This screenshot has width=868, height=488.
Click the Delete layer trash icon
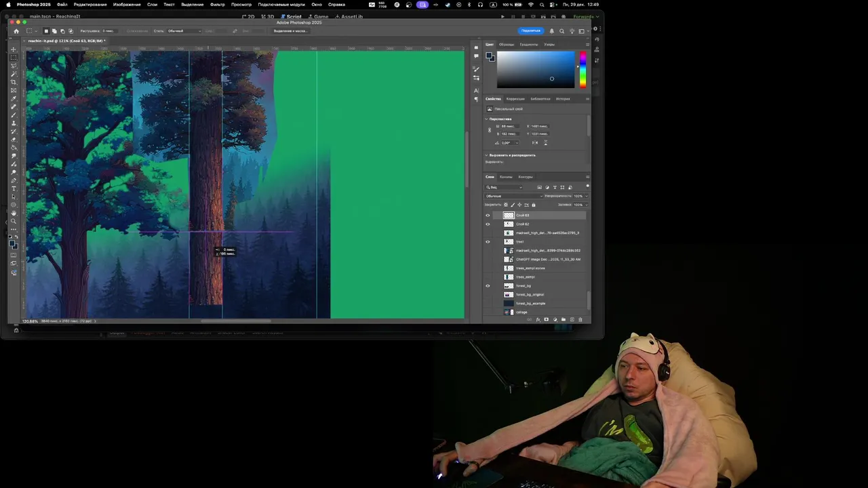[x=580, y=319]
